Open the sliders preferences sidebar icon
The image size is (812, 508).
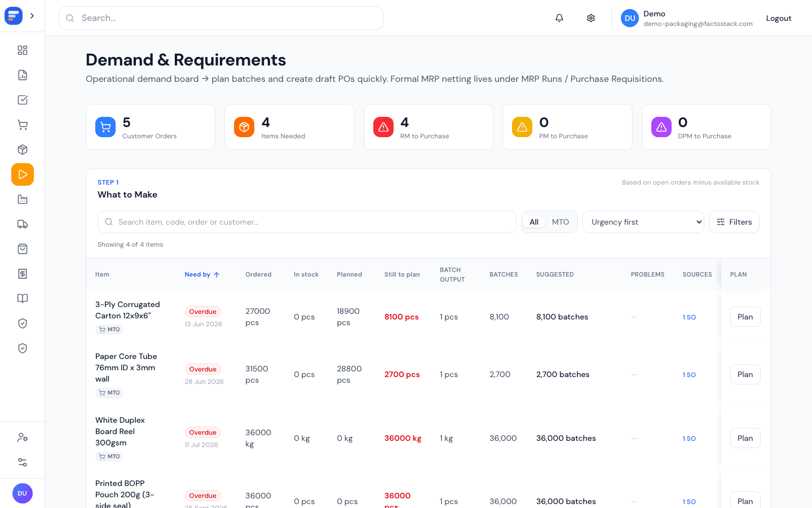point(23,462)
